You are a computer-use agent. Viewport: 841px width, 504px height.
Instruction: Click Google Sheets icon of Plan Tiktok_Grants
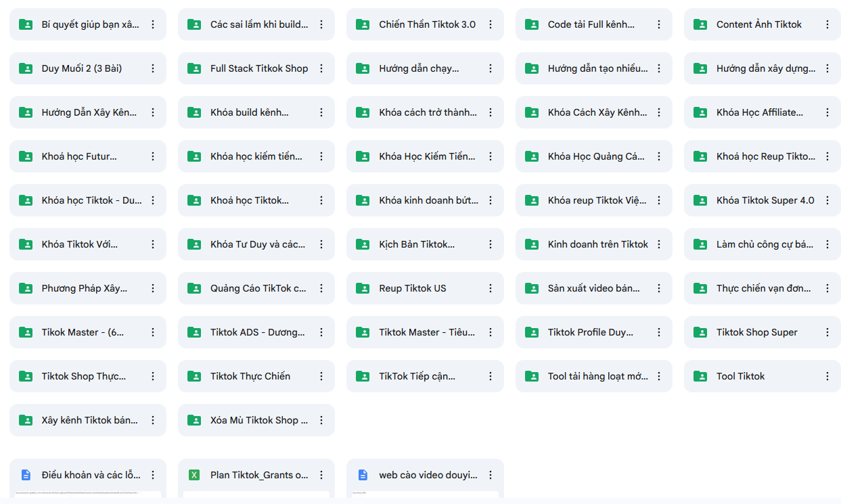(194, 475)
